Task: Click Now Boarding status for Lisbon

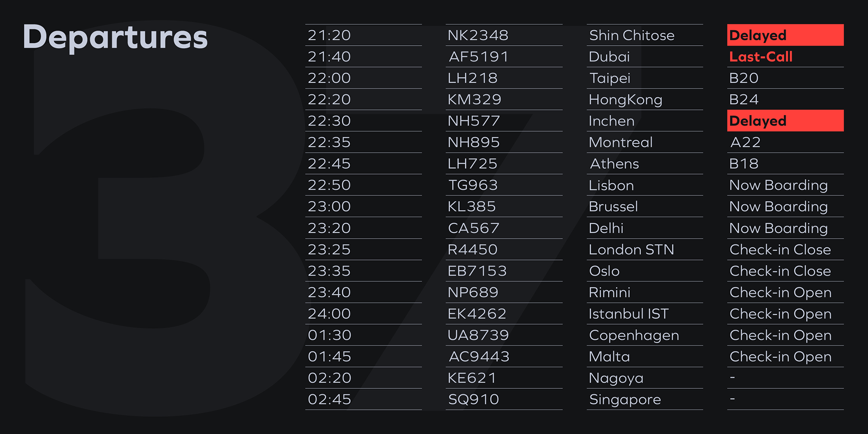Action: click(x=778, y=185)
